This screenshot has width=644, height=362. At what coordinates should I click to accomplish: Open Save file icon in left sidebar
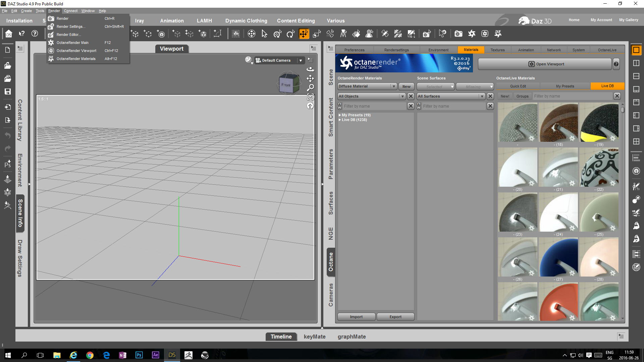tap(7, 92)
